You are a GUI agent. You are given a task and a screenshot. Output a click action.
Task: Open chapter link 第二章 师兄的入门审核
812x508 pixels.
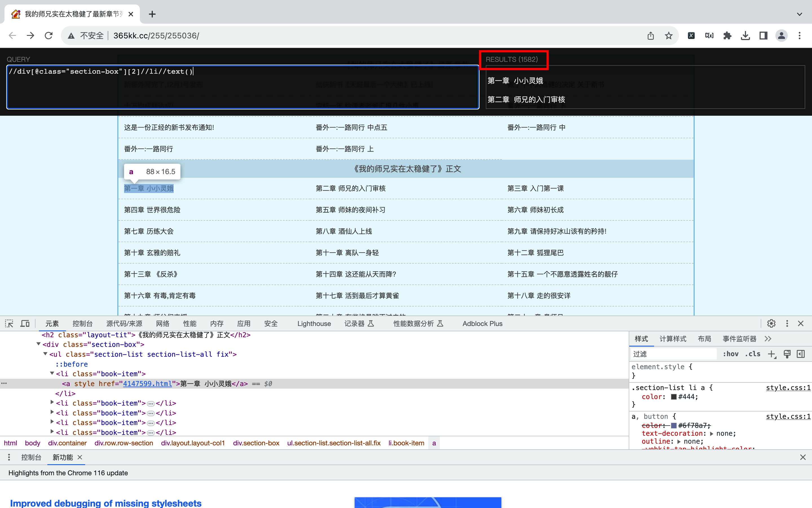(351, 189)
